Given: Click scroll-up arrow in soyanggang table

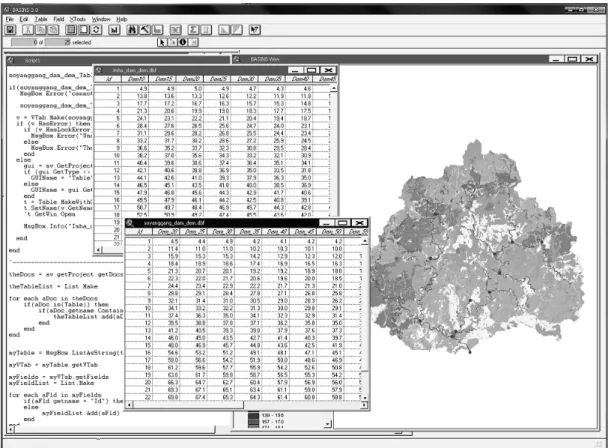Looking at the screenshot, I should (365, 242).
